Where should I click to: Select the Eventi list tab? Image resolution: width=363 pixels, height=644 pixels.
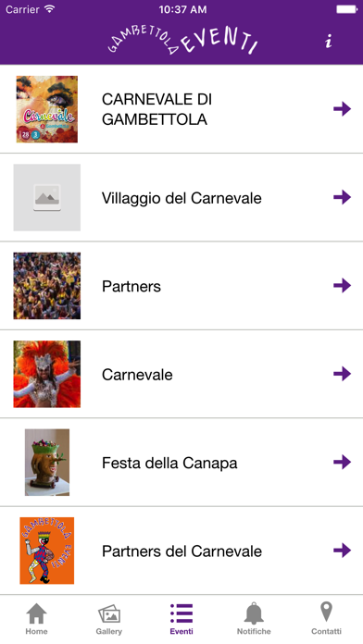pyautogui.click(x=181, y=619)
